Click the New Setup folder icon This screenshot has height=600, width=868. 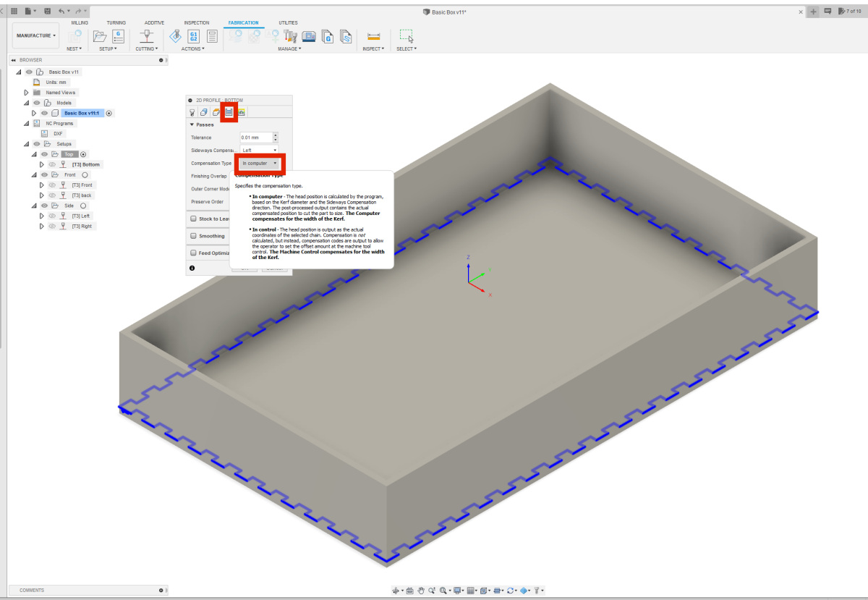click(101, 36)
